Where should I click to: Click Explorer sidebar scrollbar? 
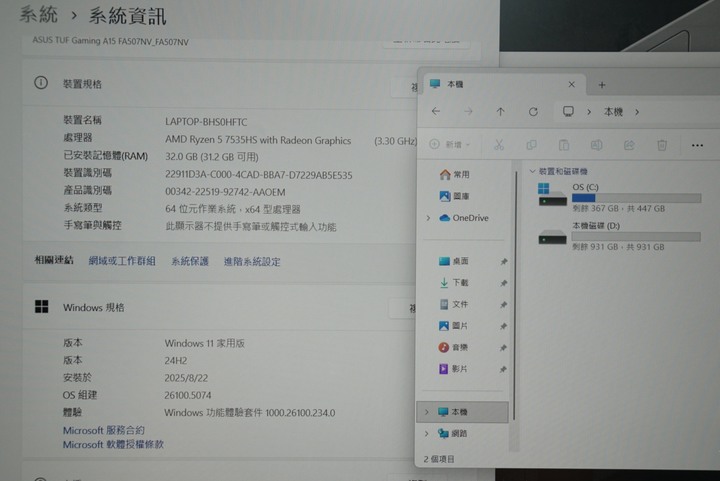click(515, 295)
